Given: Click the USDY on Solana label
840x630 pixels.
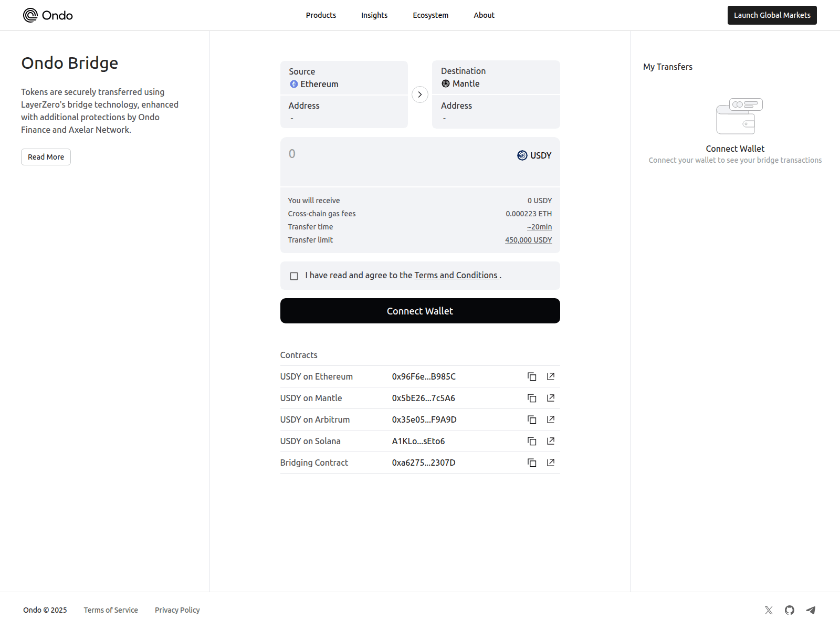Looking at the screenshot, I should click(x=310, y=441).
